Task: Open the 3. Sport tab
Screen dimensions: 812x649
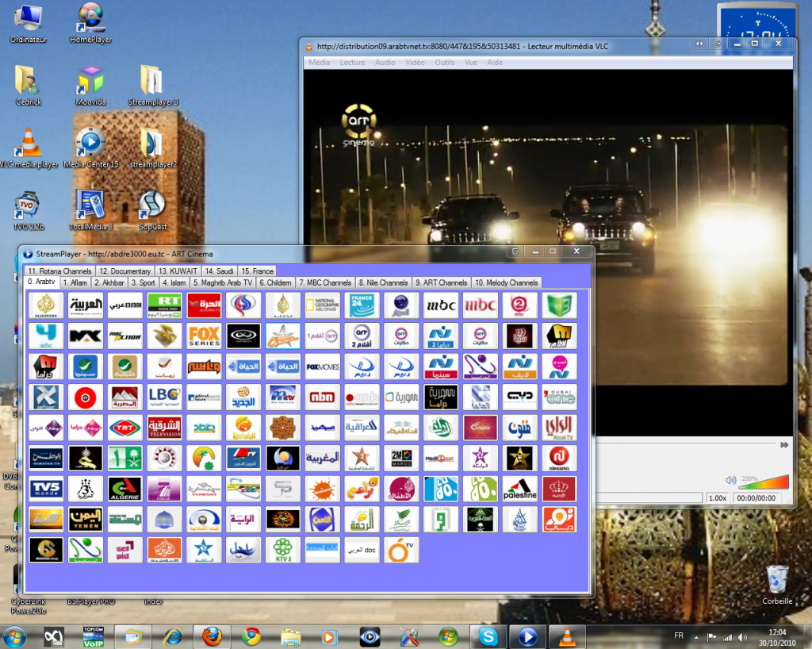Action: pos(143,282)
